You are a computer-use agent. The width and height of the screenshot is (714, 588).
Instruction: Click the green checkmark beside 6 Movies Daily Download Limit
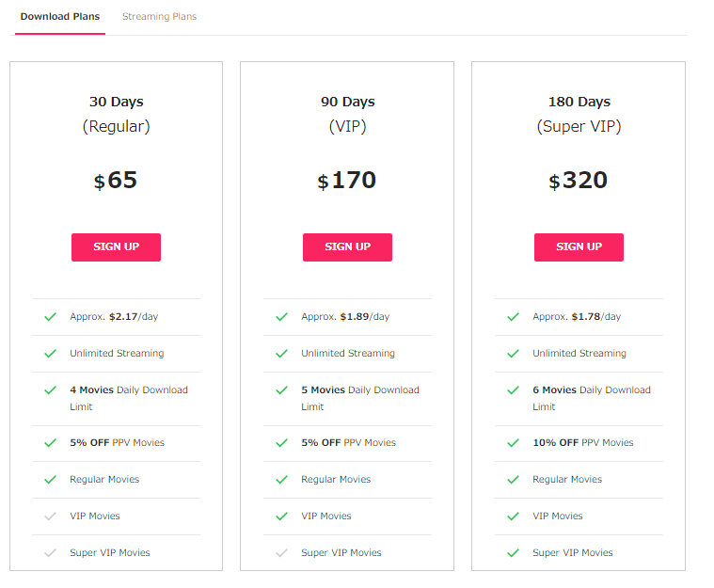[x=513, y=389]
